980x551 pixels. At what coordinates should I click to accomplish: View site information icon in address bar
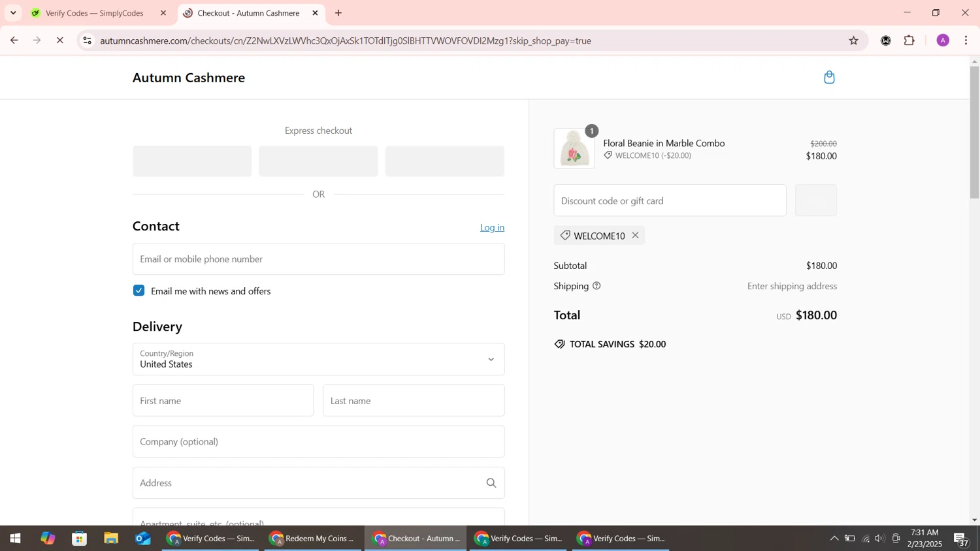point(87,40)
